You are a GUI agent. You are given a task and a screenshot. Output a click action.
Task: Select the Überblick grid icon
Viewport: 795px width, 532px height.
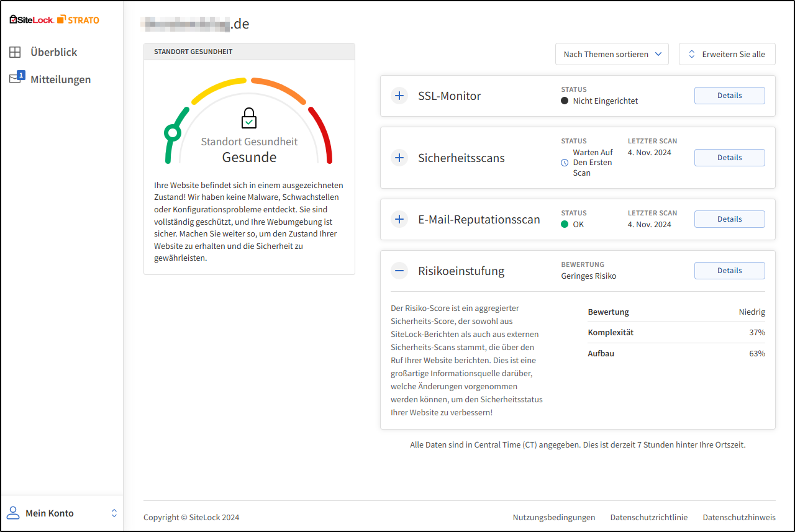14,52
